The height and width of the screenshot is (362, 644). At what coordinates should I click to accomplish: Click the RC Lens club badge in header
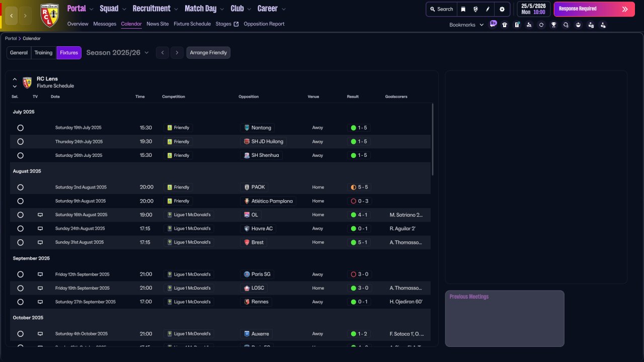point(49,16)
